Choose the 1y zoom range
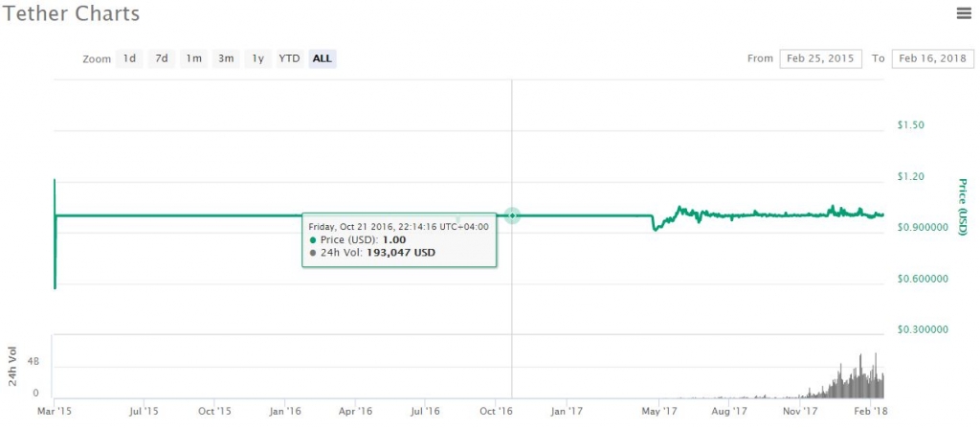 point(257,58)
